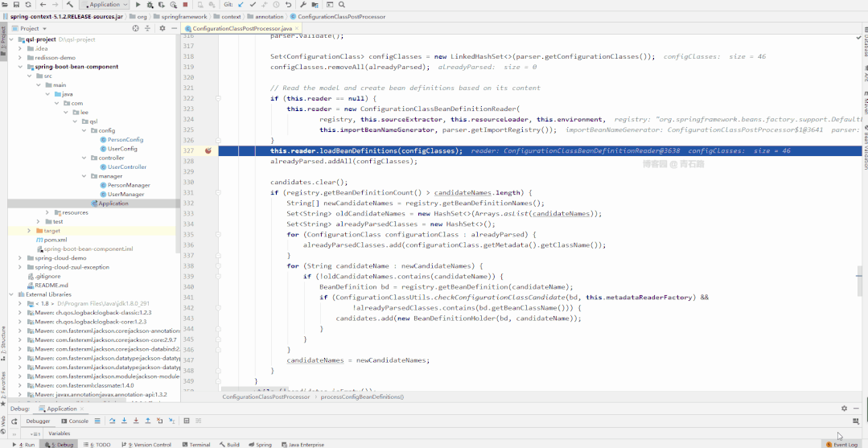This screenshot has width=868, height=448.
Task: Click the green Run arrow in the toolbar
Action: 138,5
